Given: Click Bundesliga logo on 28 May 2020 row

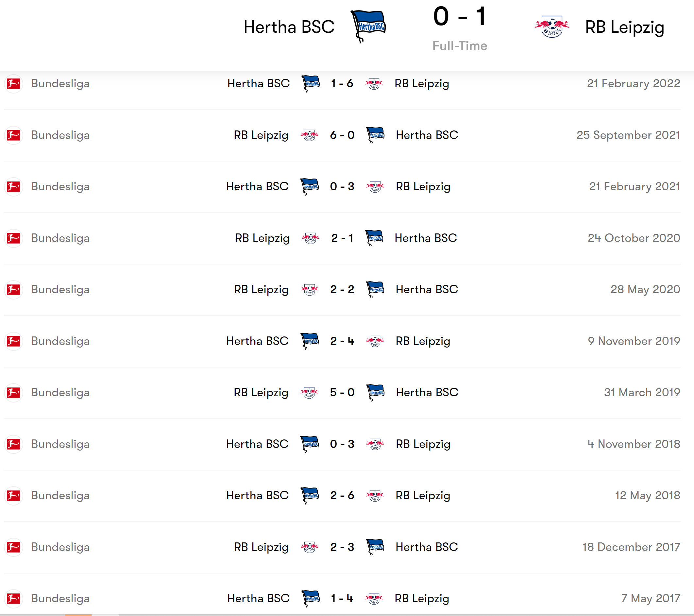Looking at the screenshot, I should [14, 290].
